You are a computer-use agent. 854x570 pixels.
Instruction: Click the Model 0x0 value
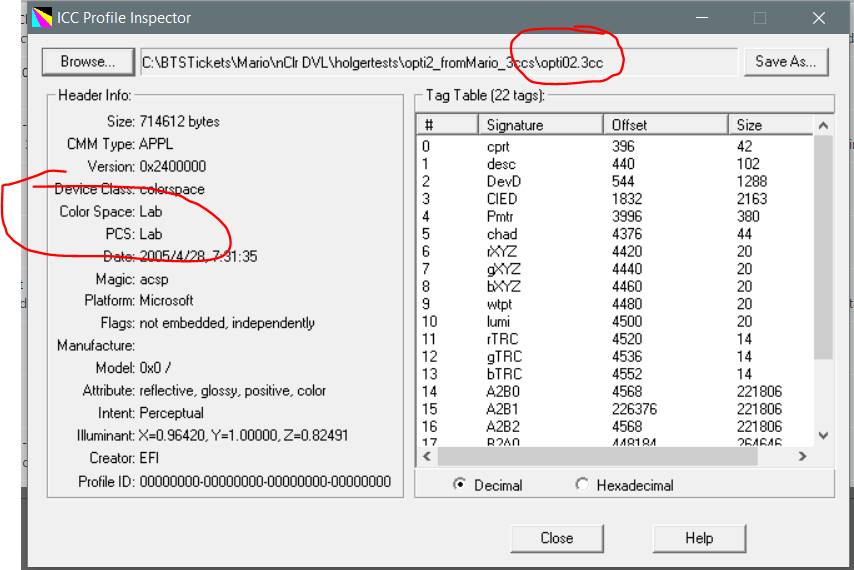pyautogui.click(x=155, y=368)
